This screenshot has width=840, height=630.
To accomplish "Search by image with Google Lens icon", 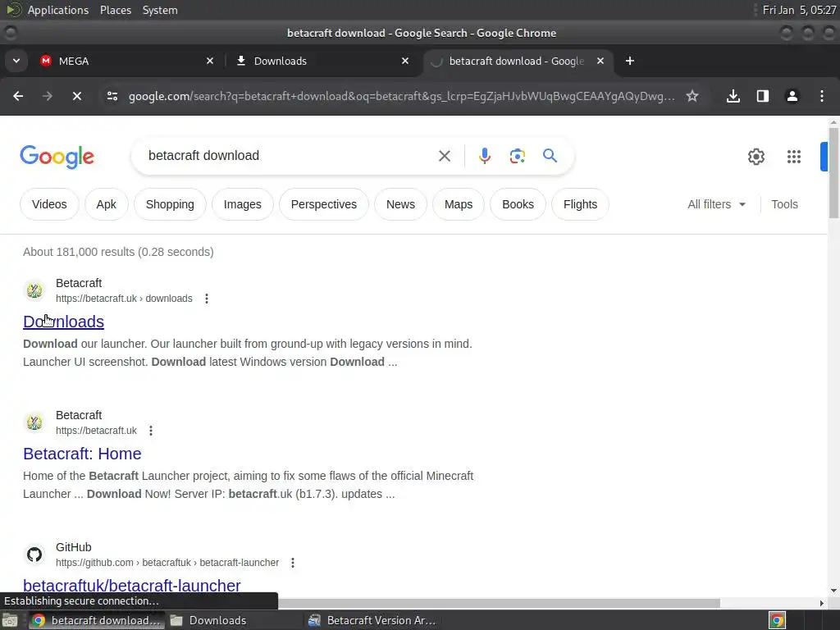I will coord(517,156).
